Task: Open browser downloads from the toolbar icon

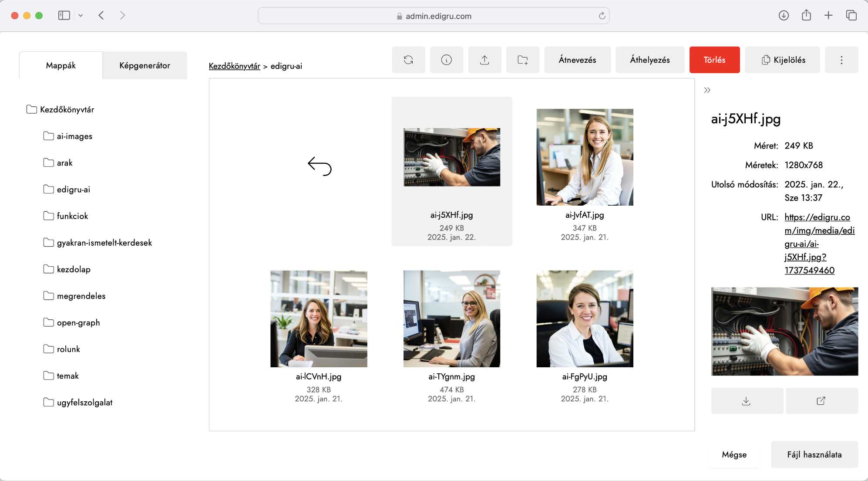Action: pos(784,15)
